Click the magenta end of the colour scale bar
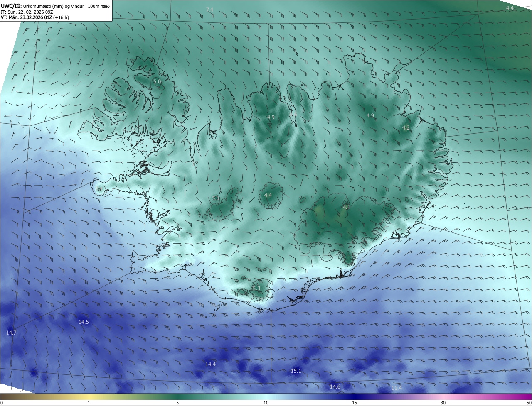Viewport: 532px width, 406px height. click(528, 396)
